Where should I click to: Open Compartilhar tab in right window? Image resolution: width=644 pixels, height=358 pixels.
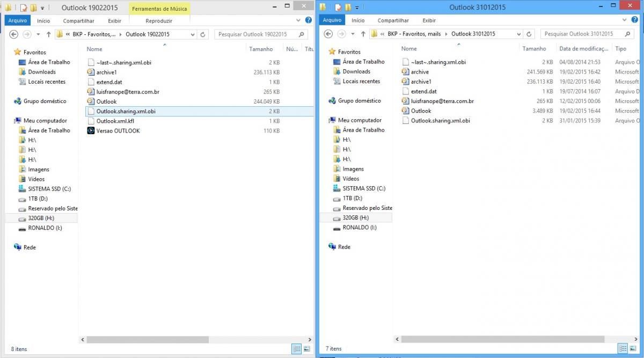[393, 20]
